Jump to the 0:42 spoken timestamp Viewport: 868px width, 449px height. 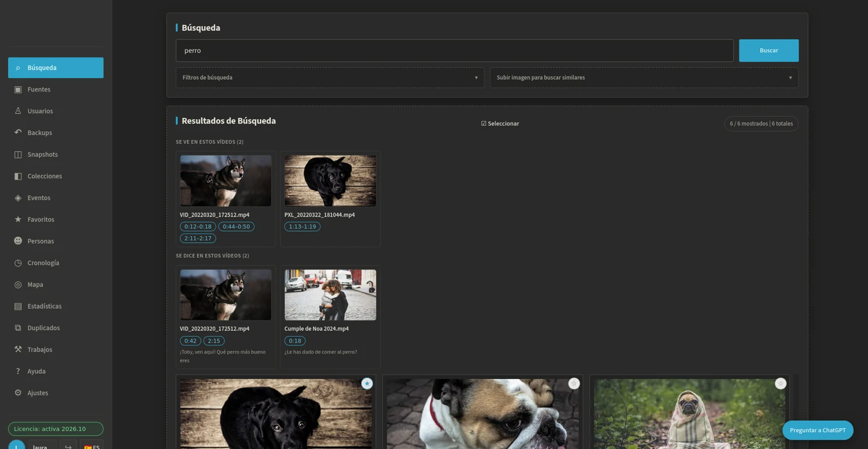click(190, 341)
